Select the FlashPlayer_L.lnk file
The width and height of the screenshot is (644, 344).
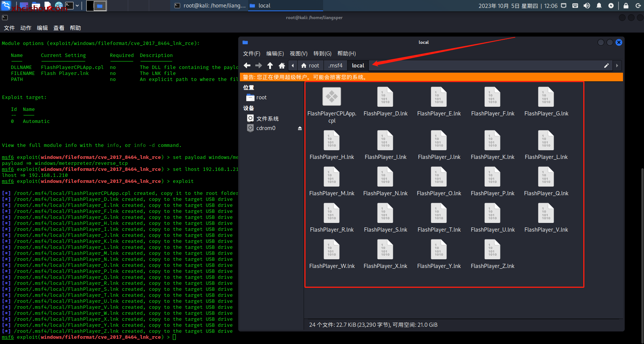coord(546,145)
